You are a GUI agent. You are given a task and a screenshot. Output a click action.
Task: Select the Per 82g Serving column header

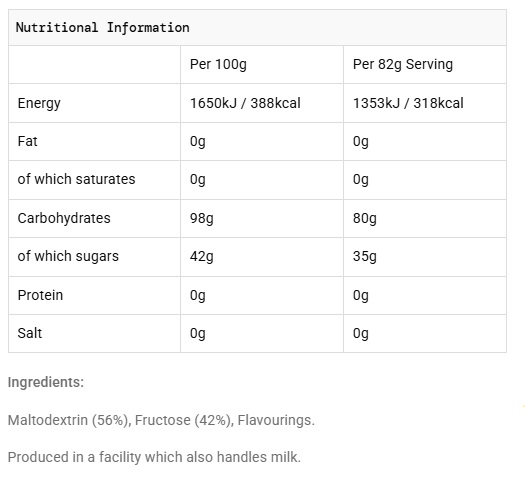pos(403,64)
